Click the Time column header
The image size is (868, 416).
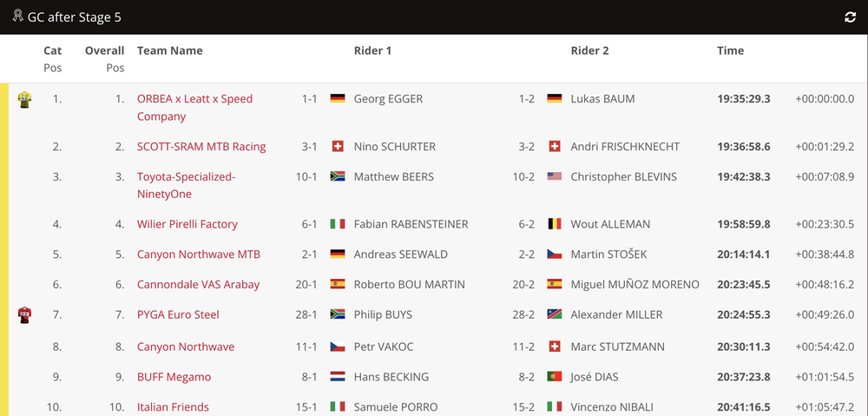[731, 50]
